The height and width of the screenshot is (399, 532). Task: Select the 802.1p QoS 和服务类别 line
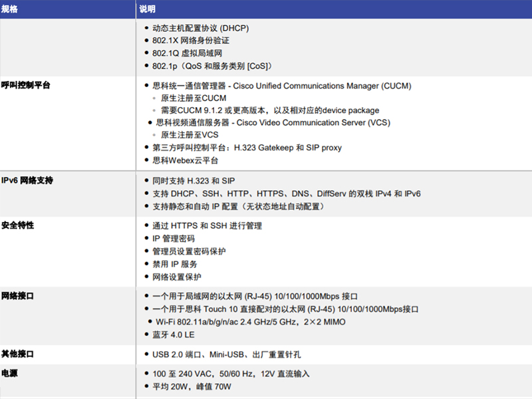[x=212, y=66]
